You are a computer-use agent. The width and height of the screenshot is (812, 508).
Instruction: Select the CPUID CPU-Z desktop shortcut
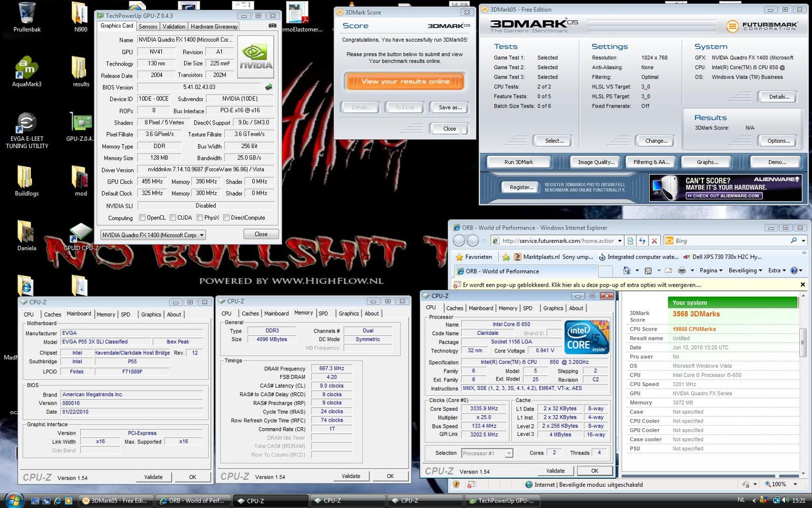tap(80, 236)
